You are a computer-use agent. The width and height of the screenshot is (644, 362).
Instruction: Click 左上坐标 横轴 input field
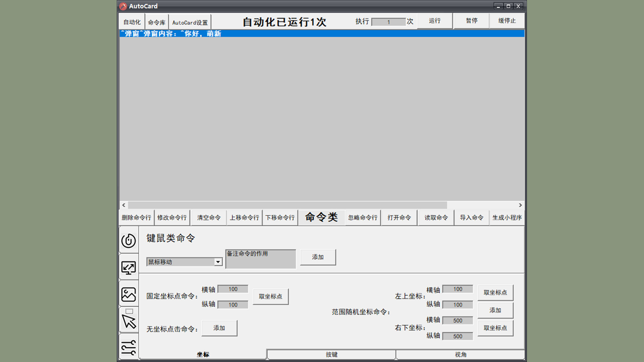pyautogui.click(x=458, y=289)
